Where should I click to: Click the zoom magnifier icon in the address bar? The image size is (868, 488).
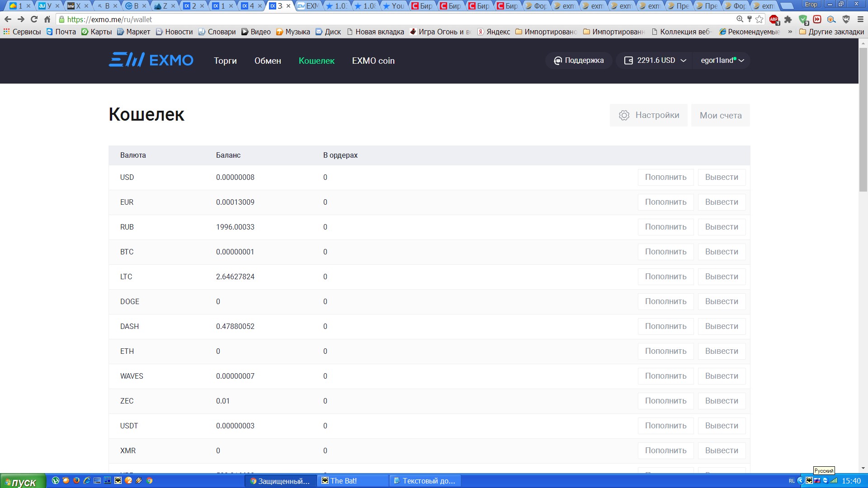740,19
